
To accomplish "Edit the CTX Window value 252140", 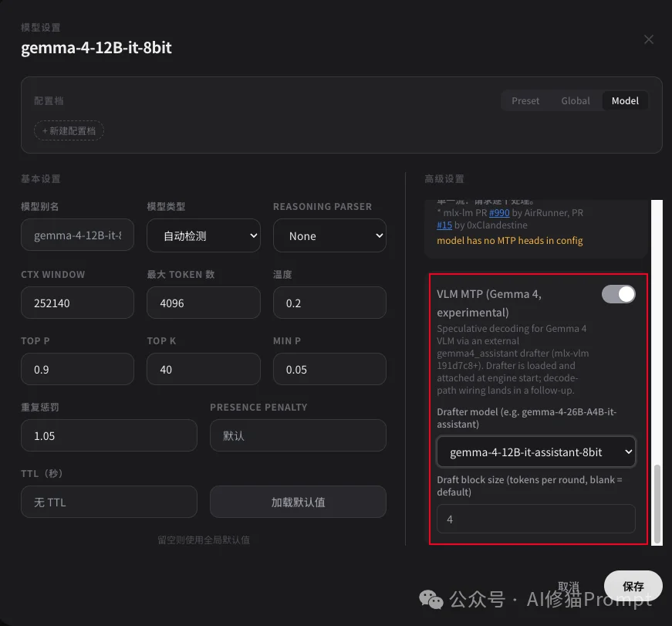I will click(x=78, y=303).
